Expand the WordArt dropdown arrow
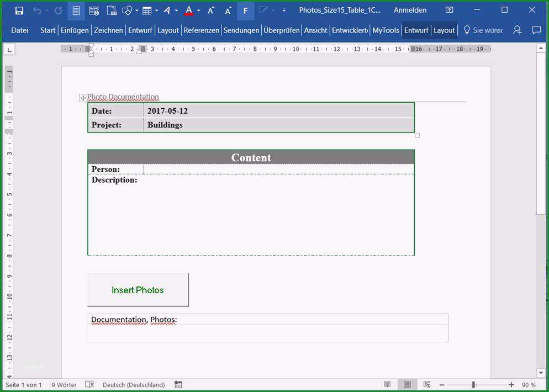This screenshot has height=392, width=549. click(x=176, y=10)
